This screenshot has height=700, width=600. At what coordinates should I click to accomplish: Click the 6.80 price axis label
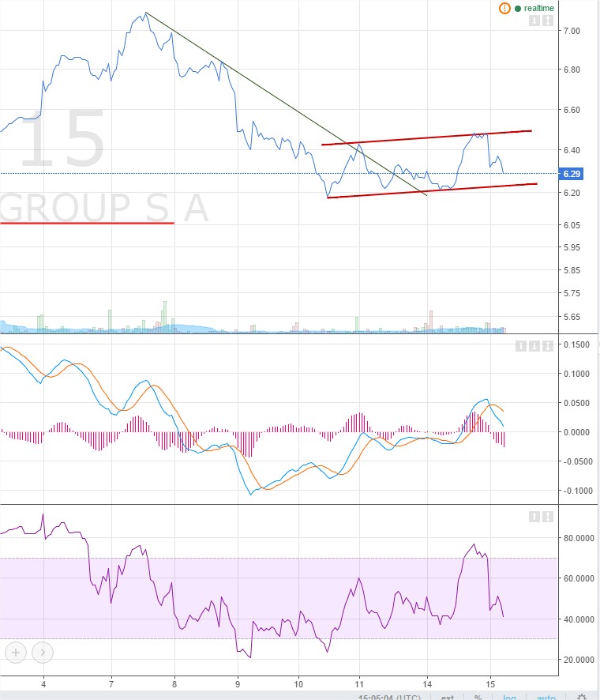click(x=572, y=70)
